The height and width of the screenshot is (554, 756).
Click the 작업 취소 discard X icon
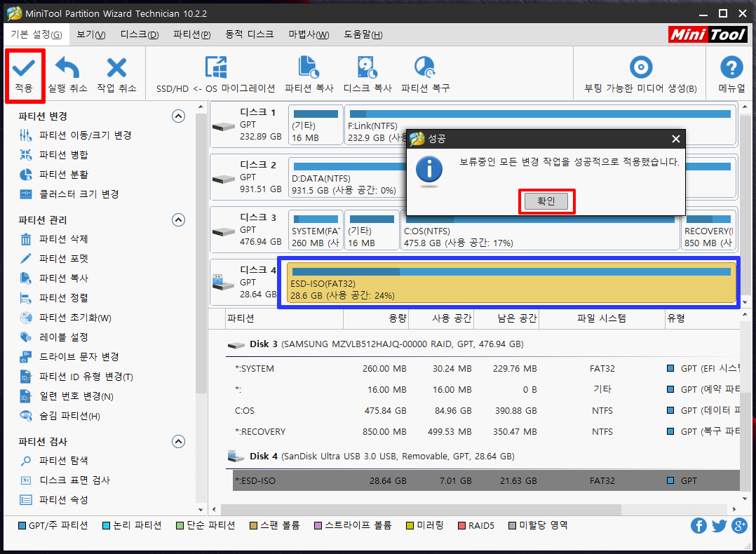[x=116, y=67]
